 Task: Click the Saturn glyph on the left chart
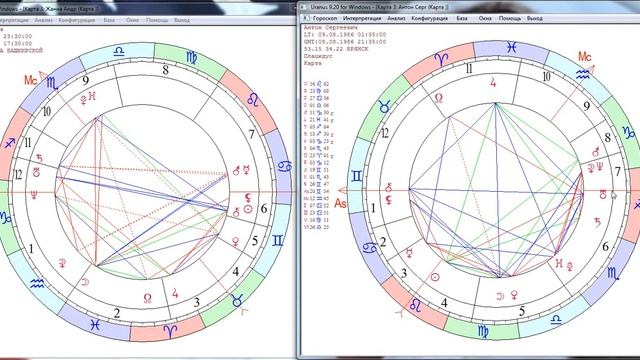click(39, 158)
